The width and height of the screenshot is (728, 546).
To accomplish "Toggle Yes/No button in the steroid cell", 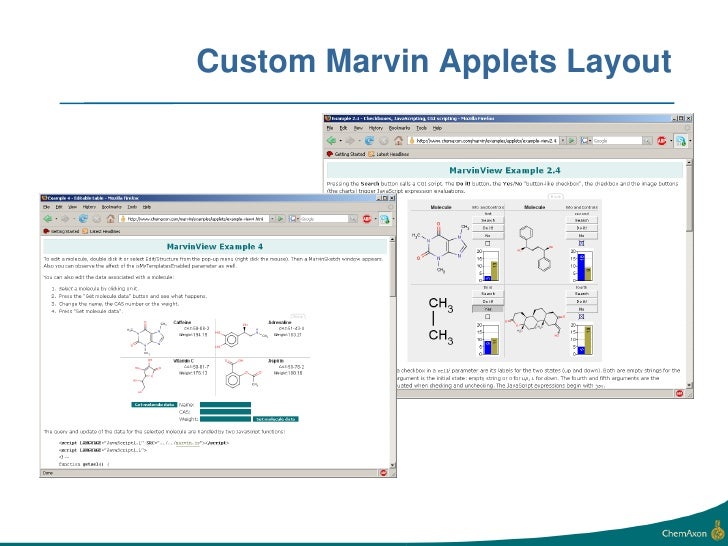I will (582, 309).
